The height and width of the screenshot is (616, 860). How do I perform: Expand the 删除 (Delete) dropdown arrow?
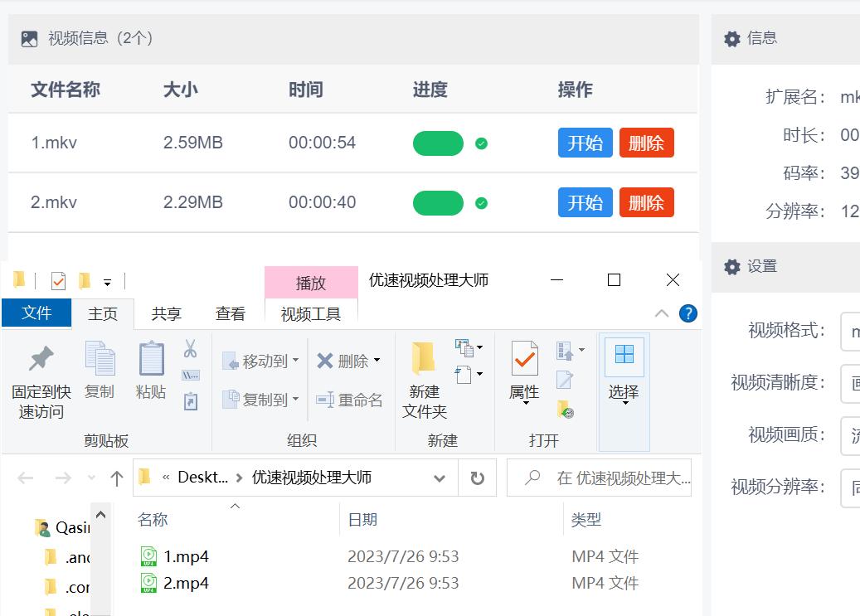377,359
